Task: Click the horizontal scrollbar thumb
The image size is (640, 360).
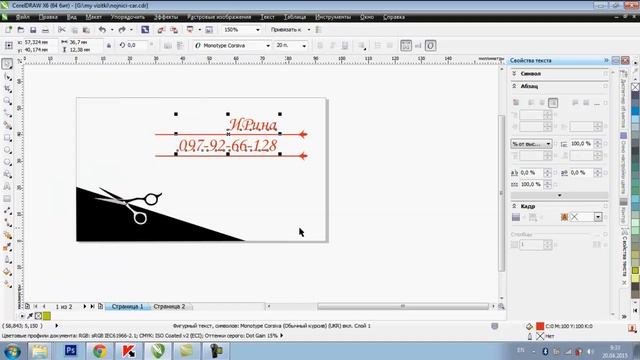Action: click(403, 306)
